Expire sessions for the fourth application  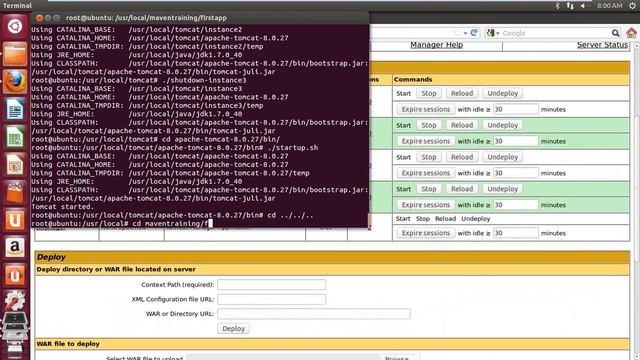coord(425,205)
